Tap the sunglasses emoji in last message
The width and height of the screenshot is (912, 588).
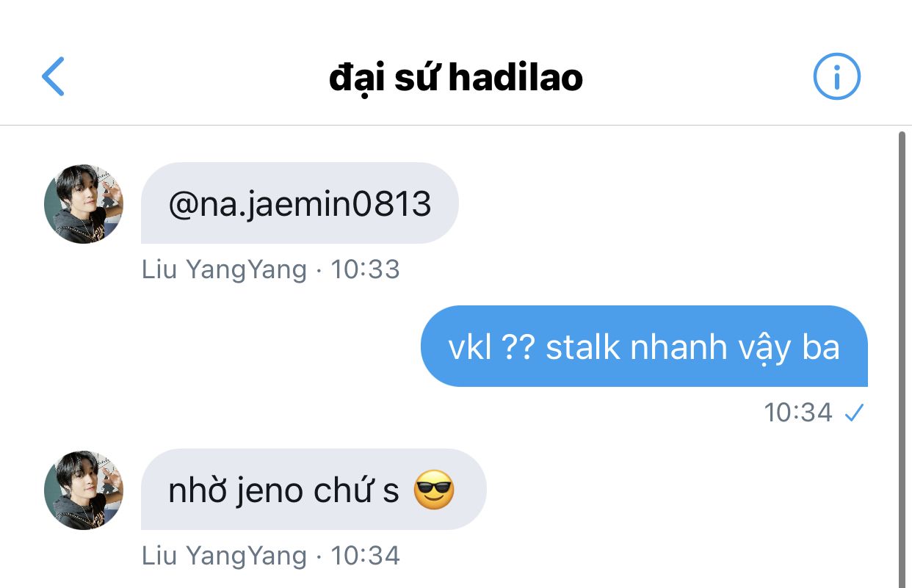(434, 490)
